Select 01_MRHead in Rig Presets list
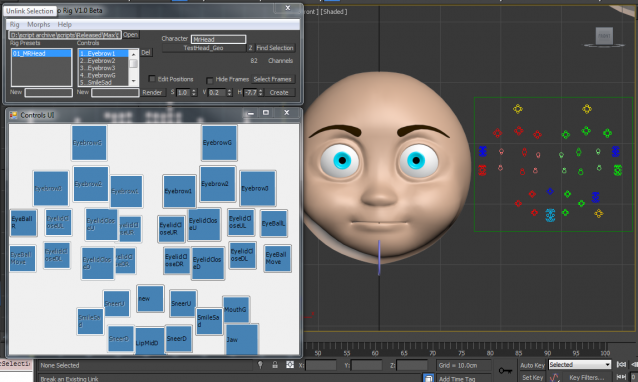 [x=41, y=53]
